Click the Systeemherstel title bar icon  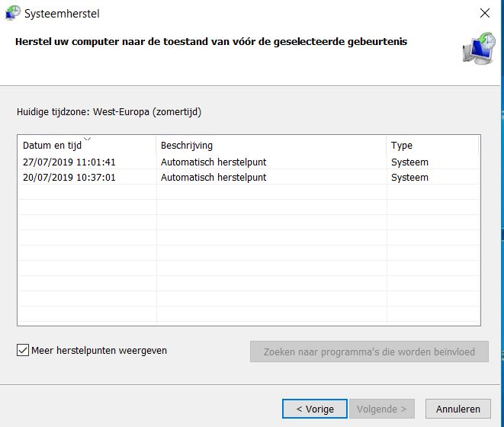tap(13, 14)
